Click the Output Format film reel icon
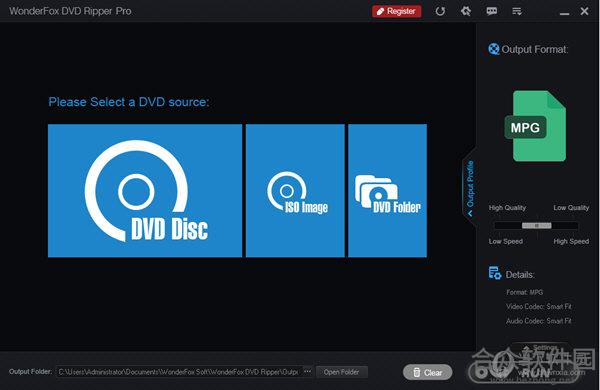The height and width of the screenshot is (390, 600). point(494,49)
